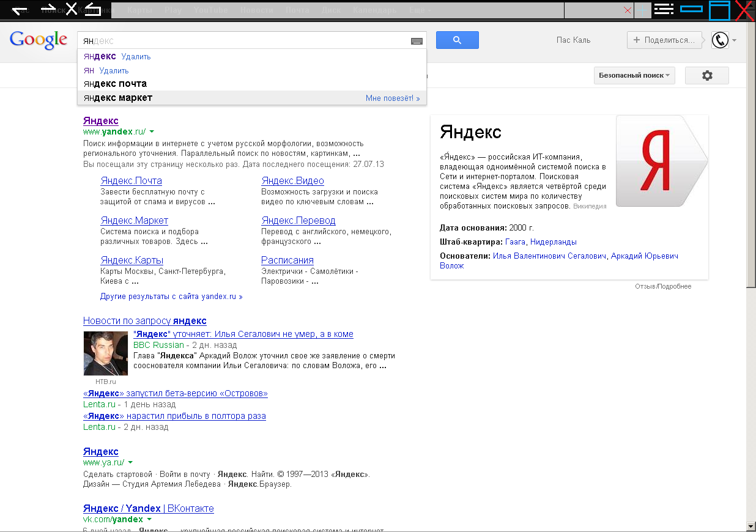Image resolution: width=756 pixels, height=532 pixels.
Task: Open the settings gear button
Action: tap(707, 76)
